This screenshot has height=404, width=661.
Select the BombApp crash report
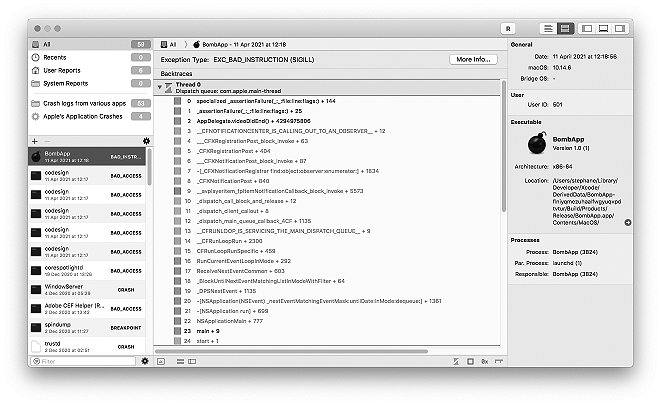tap(87, 156)
